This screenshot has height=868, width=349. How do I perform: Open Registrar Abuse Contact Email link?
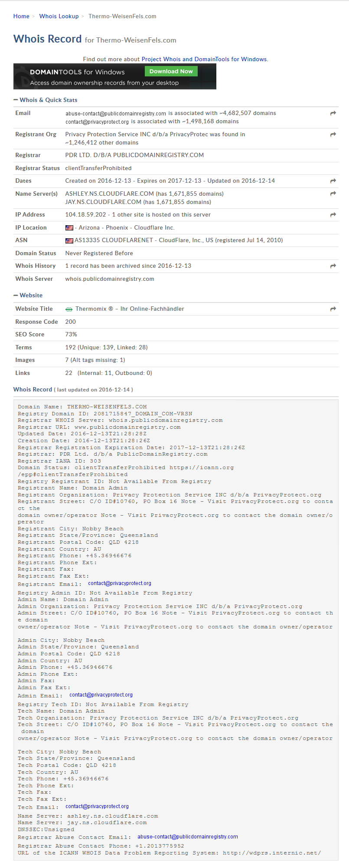tap(188, 837)
